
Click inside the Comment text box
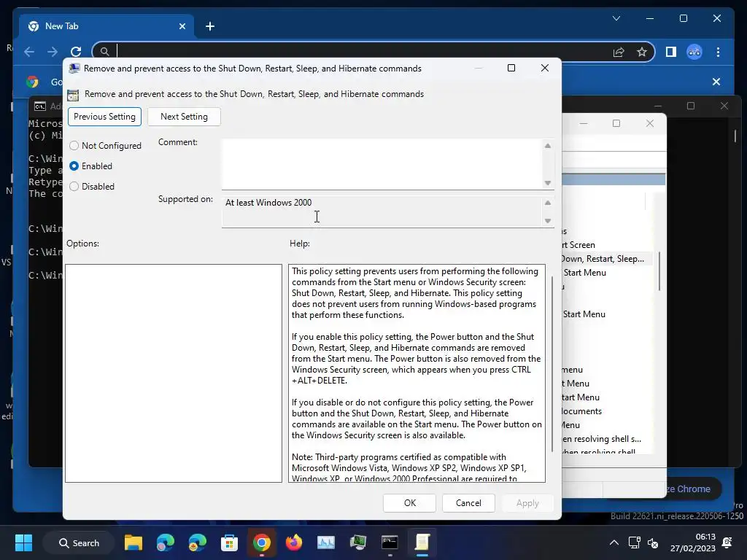381,164
